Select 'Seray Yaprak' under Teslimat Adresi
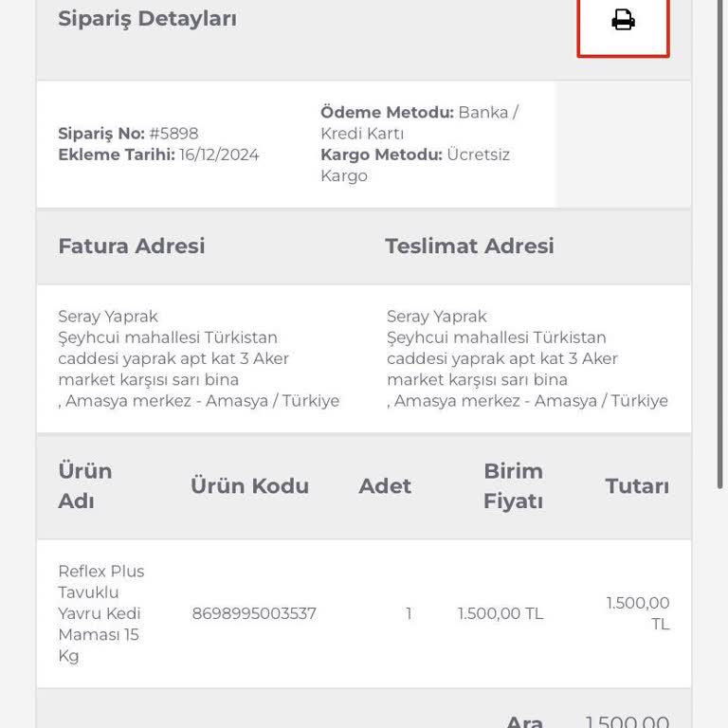Viewport: 728px width, 728px height. [x=436, y=317]
